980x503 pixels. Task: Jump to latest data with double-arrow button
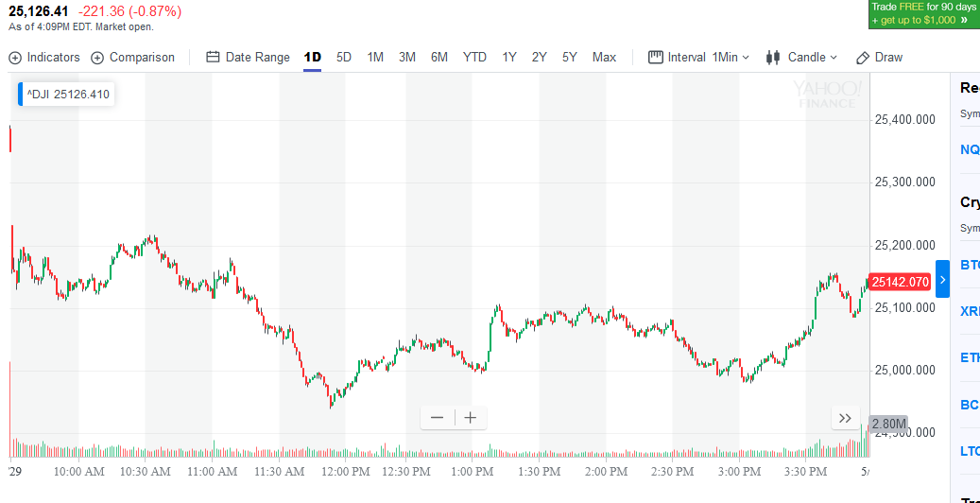(x=845, y=418)
